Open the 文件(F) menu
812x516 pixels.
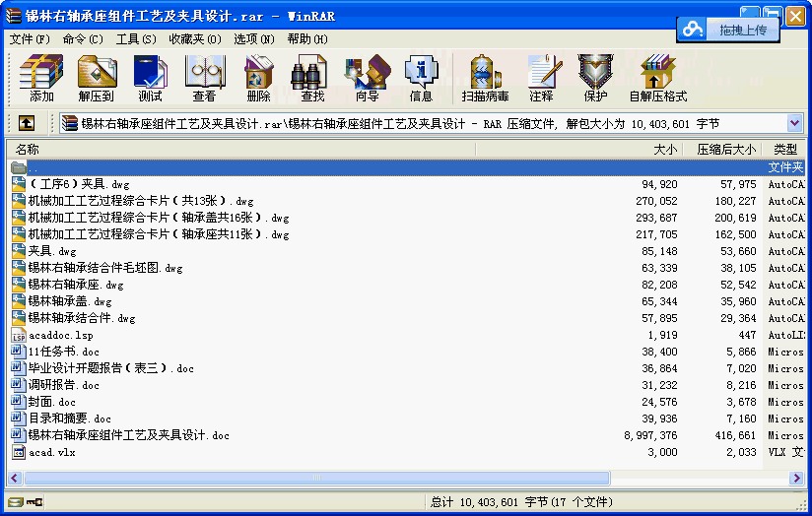tap(30, 39)
